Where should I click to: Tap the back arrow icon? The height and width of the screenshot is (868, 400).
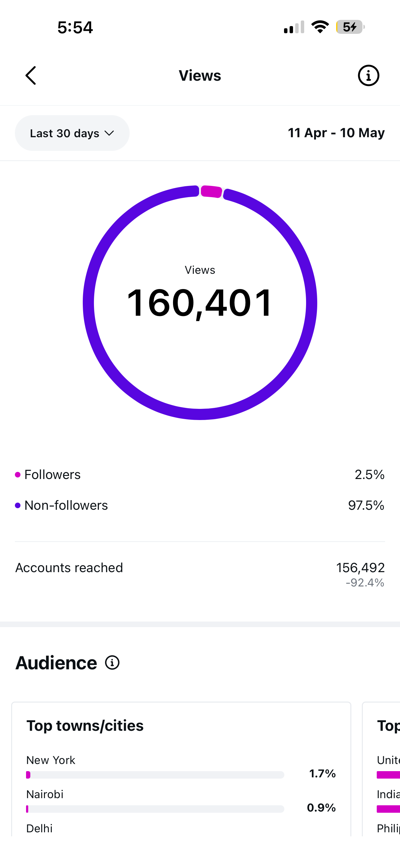coord(31,75)
